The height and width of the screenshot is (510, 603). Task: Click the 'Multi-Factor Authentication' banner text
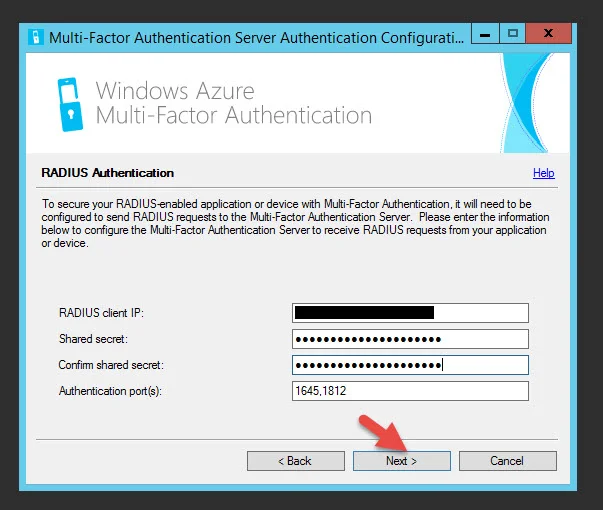tap(234, 115)
